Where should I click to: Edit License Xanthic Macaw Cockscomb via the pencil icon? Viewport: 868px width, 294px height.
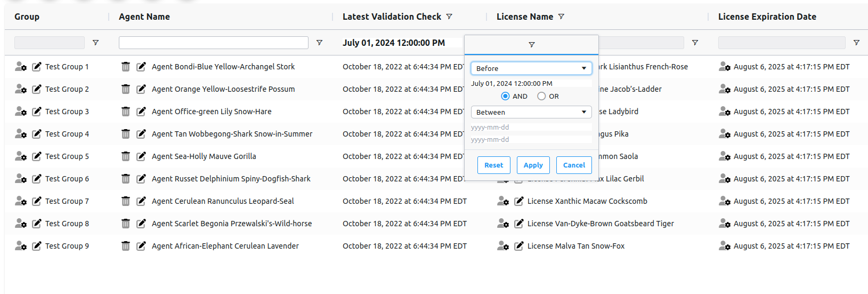tap(519, 201)
